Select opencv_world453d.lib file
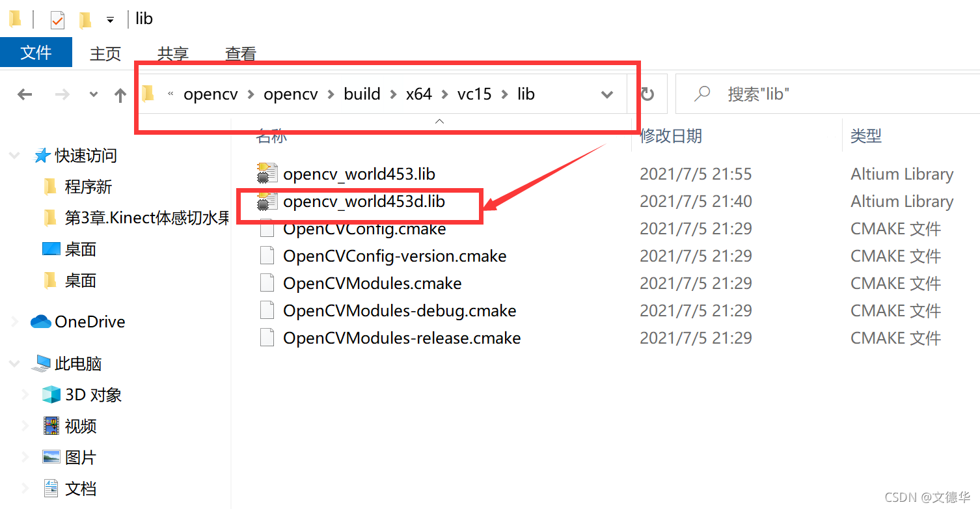The height and width of the screenshot is (509, 980). coord(364,202)
